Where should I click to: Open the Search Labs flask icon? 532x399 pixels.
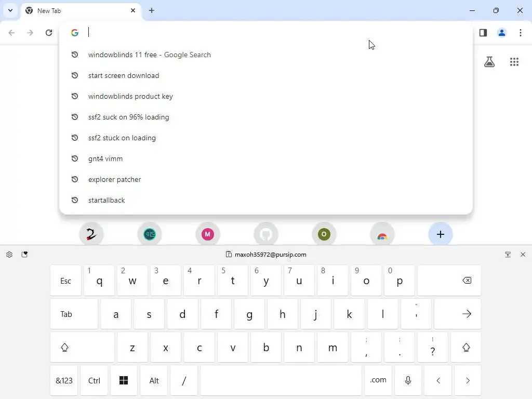489,62
